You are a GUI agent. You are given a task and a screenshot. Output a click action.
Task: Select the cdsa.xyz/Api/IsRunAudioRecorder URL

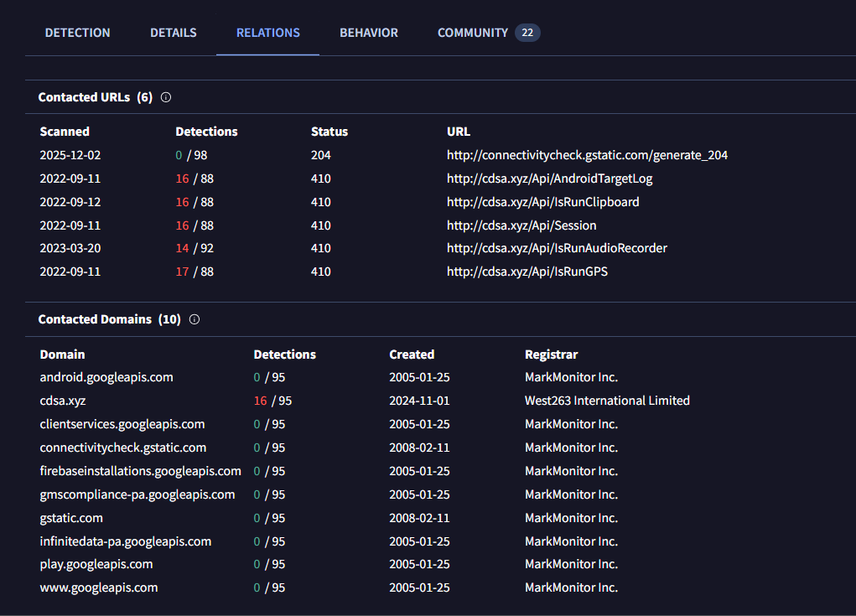(557, 248)
